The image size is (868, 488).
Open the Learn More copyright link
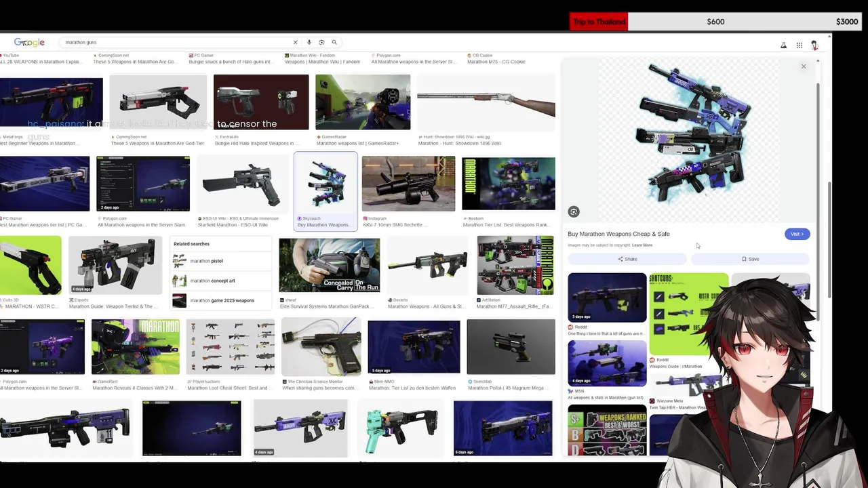pyautogui.click(x=642, y=245)
